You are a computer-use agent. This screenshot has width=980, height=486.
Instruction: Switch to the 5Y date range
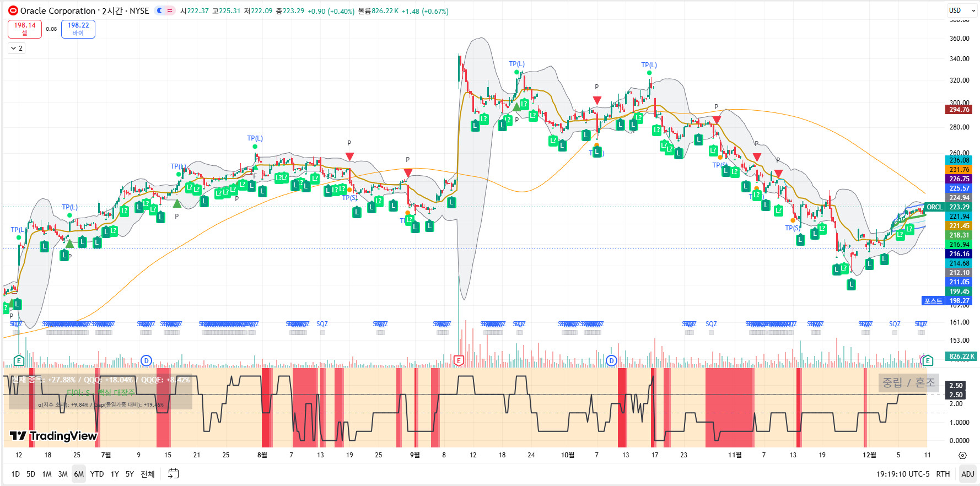130,474
